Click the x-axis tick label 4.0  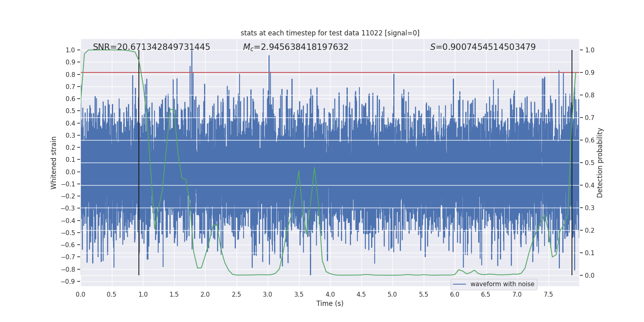330,295
